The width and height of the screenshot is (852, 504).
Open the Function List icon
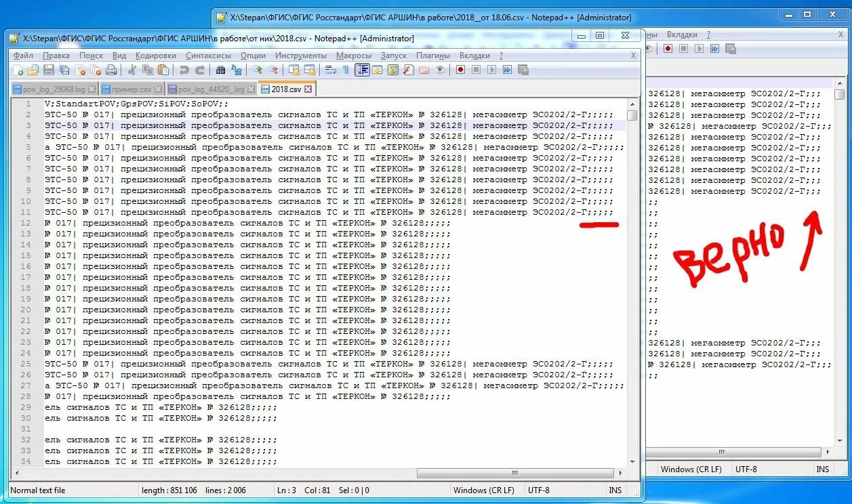click(409, 70)
